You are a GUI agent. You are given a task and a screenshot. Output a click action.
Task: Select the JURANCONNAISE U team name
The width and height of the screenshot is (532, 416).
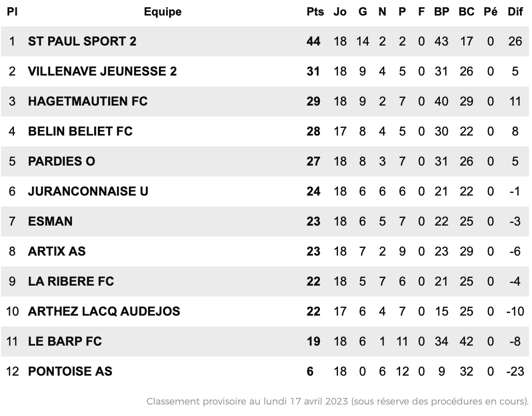point(88,191)
